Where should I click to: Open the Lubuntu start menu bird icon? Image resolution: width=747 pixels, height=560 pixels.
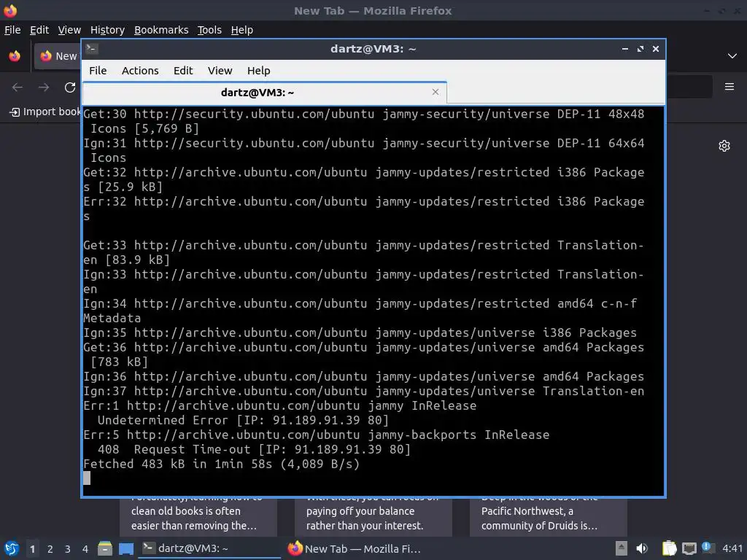click(12, 548)
